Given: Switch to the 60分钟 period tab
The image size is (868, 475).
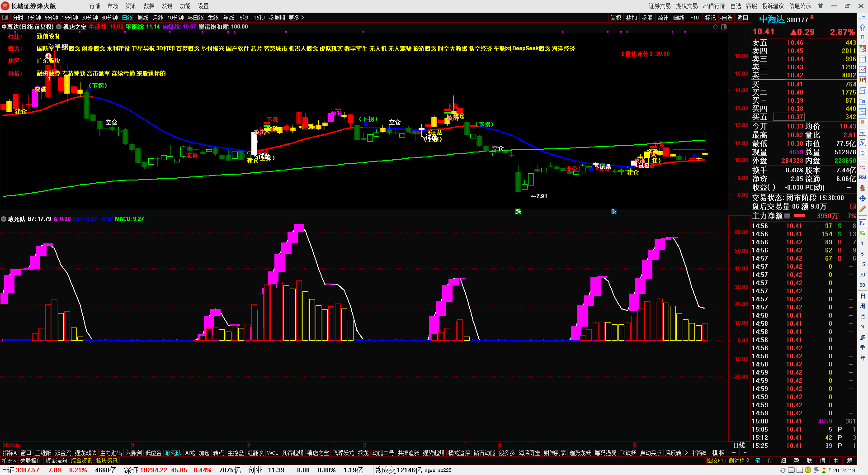Looking at the screenshot, I should click(109, 18).
